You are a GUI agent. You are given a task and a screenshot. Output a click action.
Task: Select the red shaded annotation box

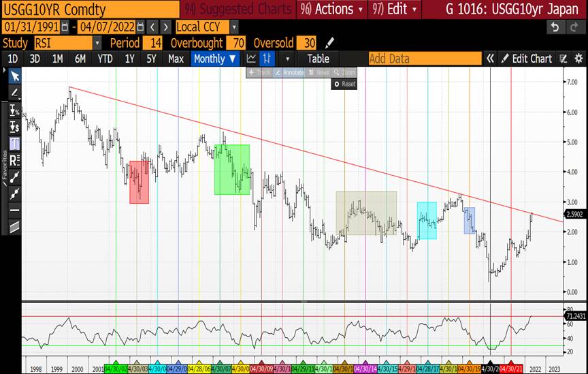click(139, 182)
